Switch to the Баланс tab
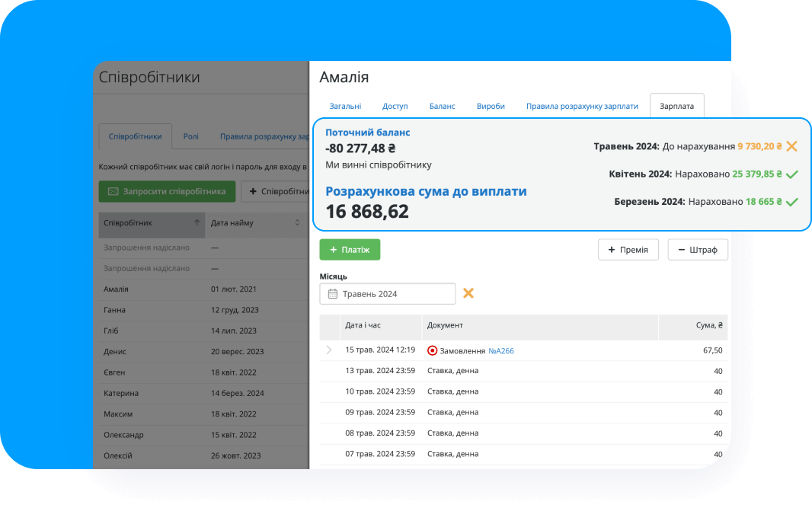The width and height of the screenshot is (812, 524). point(442,107)
